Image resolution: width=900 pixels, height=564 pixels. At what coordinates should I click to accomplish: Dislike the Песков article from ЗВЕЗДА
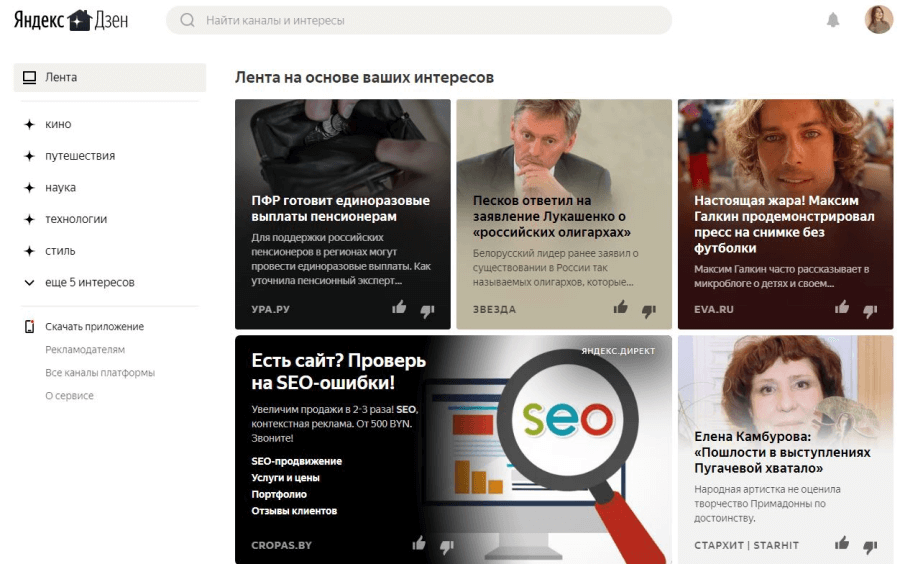649,310
